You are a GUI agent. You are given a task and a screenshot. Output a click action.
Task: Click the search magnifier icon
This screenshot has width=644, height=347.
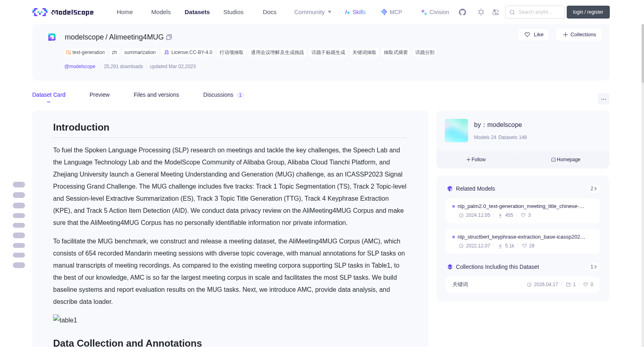512,12
